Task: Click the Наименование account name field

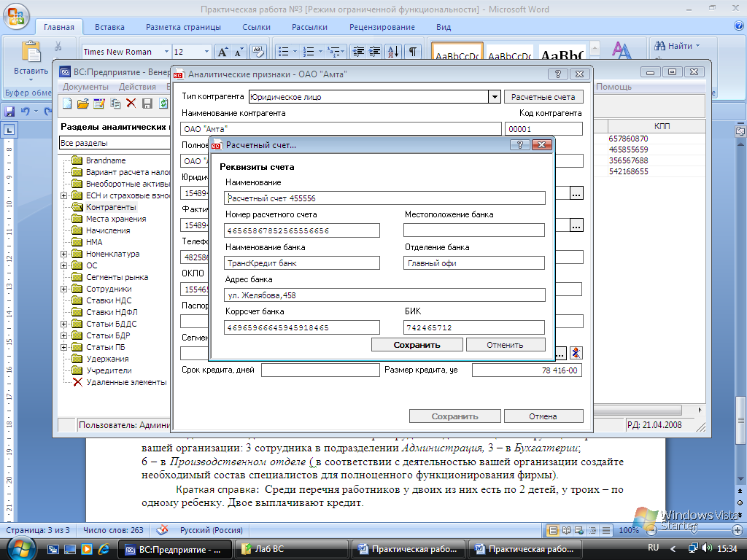Action: [384, 198]
